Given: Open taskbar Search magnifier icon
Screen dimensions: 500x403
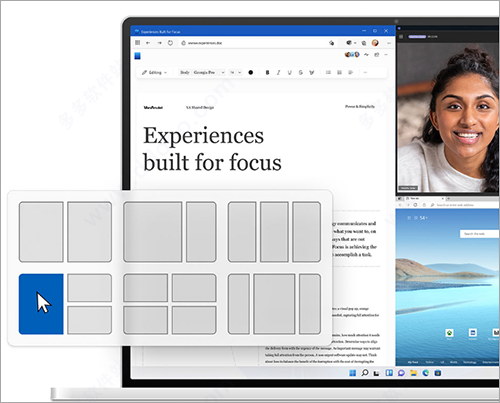Looking at the screenshot, I should click(x=365, y=373).
